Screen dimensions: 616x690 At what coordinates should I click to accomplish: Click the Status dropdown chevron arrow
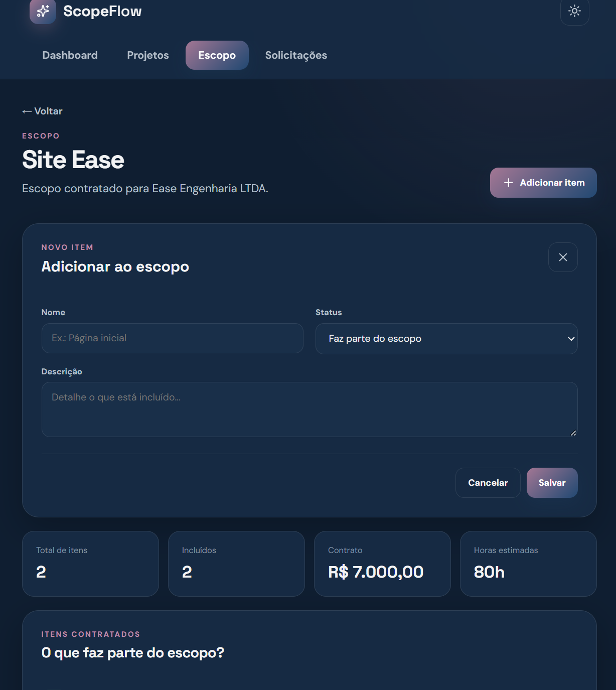click(x=571, y=339)
